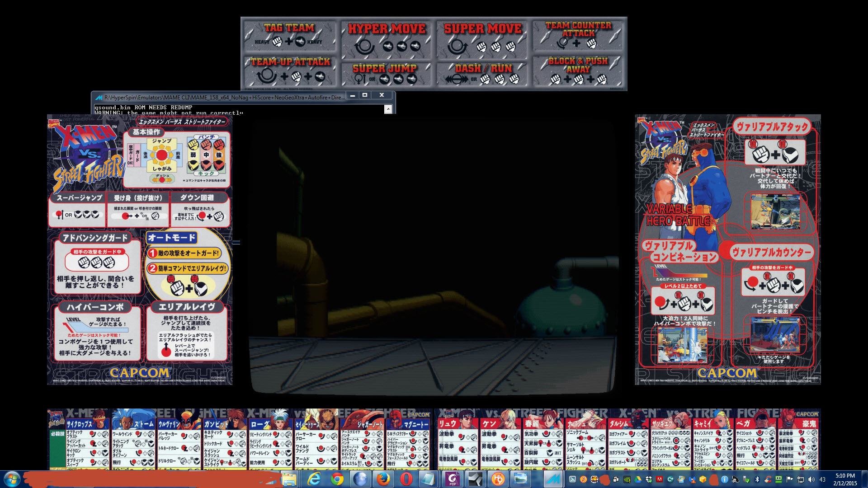This screenshot has height=488, width=868.
Task: Open the orange H9 taskbar icon
Action: (498, 479)
